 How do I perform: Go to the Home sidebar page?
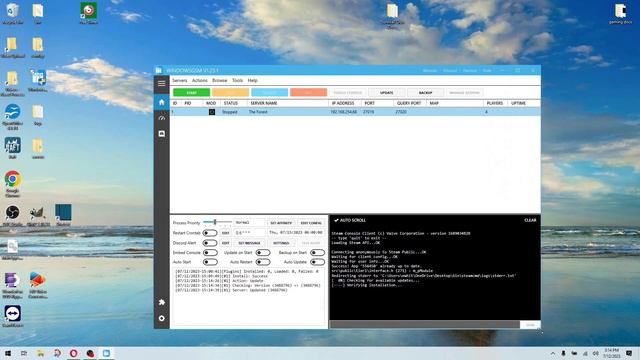pyautogui.click(x=162, y=102)
